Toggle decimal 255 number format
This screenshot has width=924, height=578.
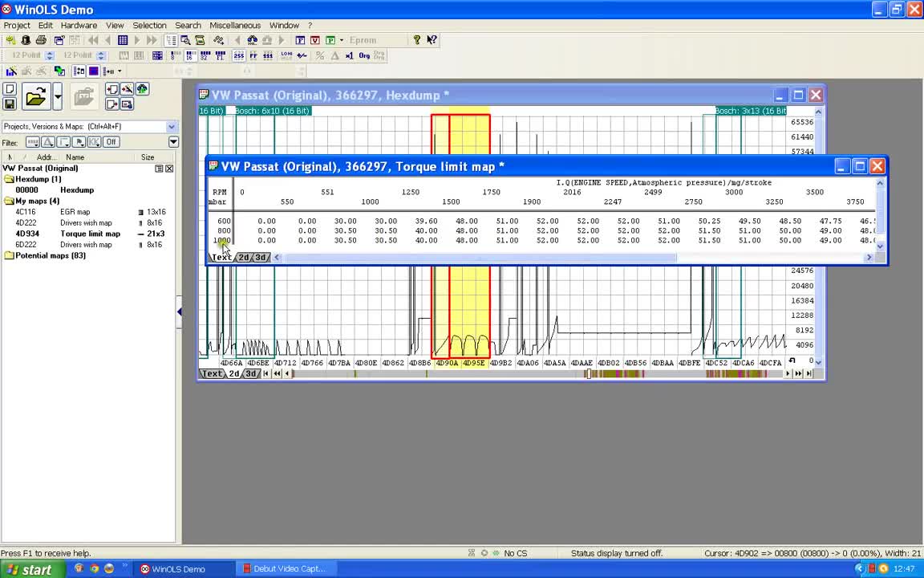239,55
